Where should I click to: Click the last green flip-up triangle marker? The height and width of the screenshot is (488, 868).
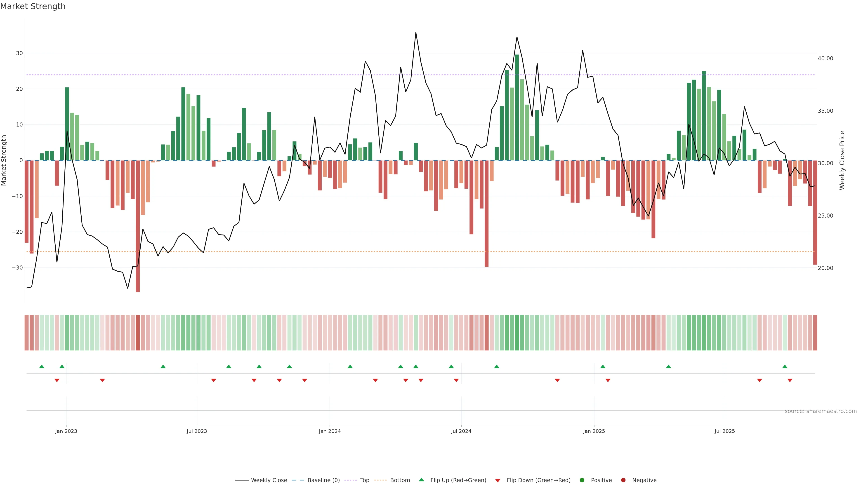pyautogui.click(x=785, y=366)
